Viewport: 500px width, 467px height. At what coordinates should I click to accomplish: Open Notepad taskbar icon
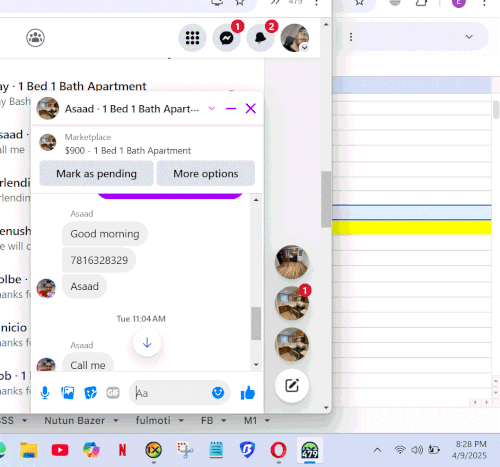pyautogui.click(x=216, y=450)
